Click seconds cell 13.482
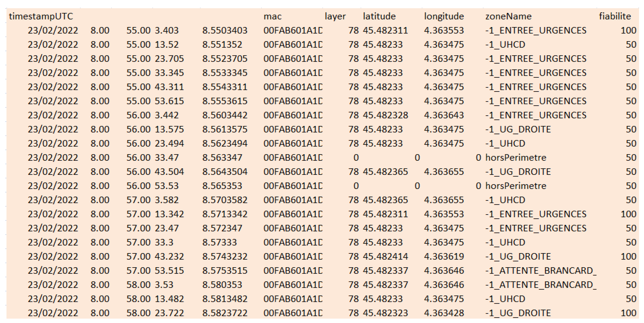Screen dimensions: 644x323 click(x=169, y=299)
